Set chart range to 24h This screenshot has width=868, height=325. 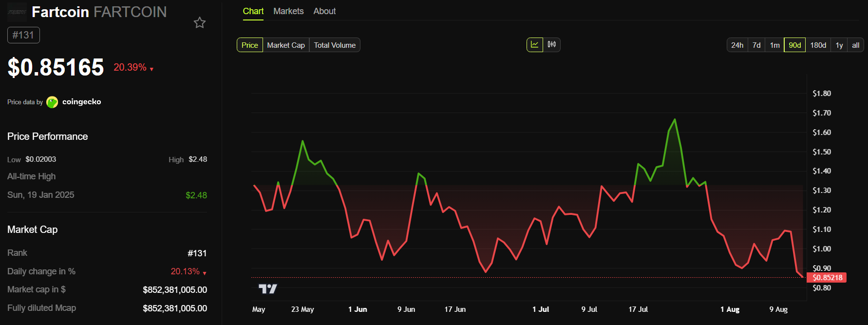coord(737,45)
